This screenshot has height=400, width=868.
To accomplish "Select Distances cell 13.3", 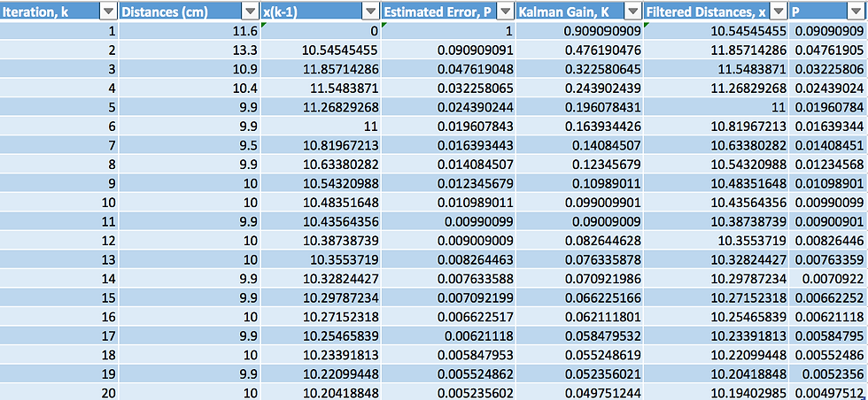I will coord(190,50).
